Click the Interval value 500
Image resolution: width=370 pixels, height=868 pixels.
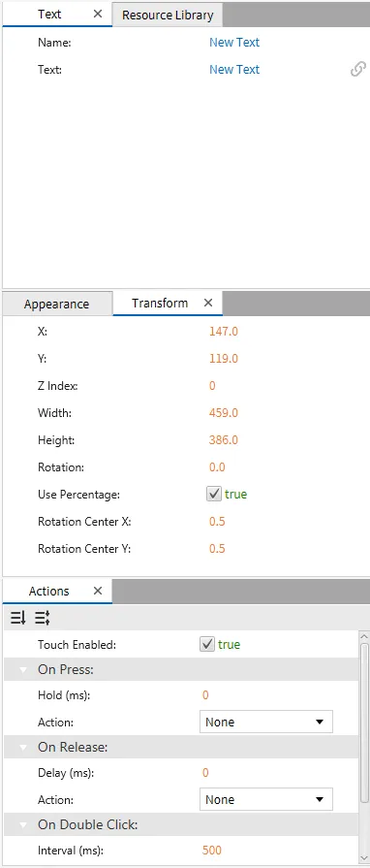[212, 850]
